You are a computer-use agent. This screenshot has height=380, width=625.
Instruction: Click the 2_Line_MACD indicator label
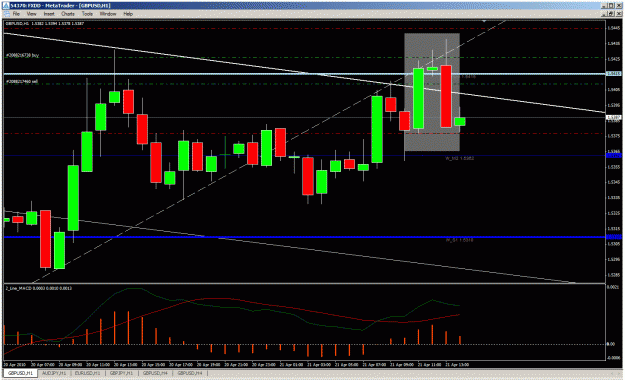[39, 288]
